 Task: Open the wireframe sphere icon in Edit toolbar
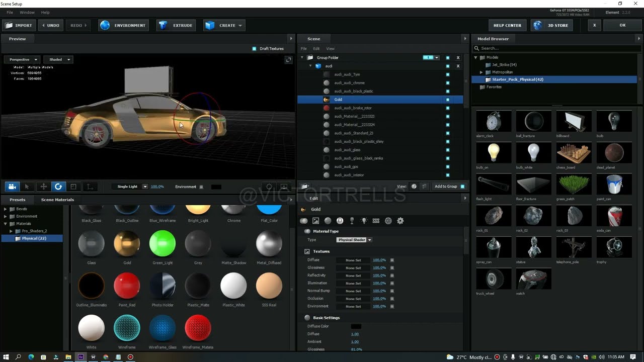coord(388,221)
